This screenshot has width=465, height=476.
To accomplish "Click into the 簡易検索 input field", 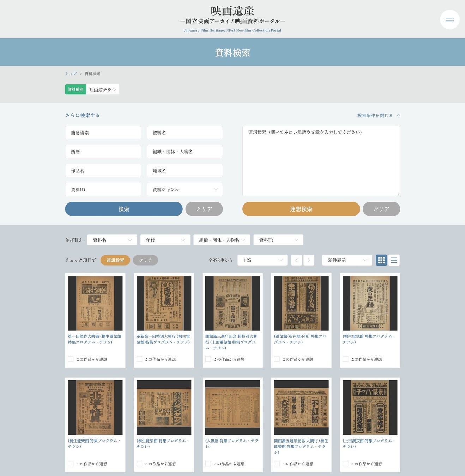I will (x=103, y=133).
